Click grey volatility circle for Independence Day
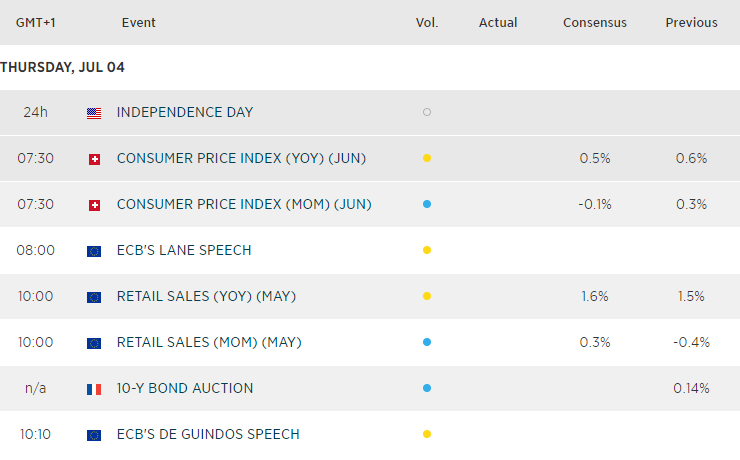 (427, 113)
